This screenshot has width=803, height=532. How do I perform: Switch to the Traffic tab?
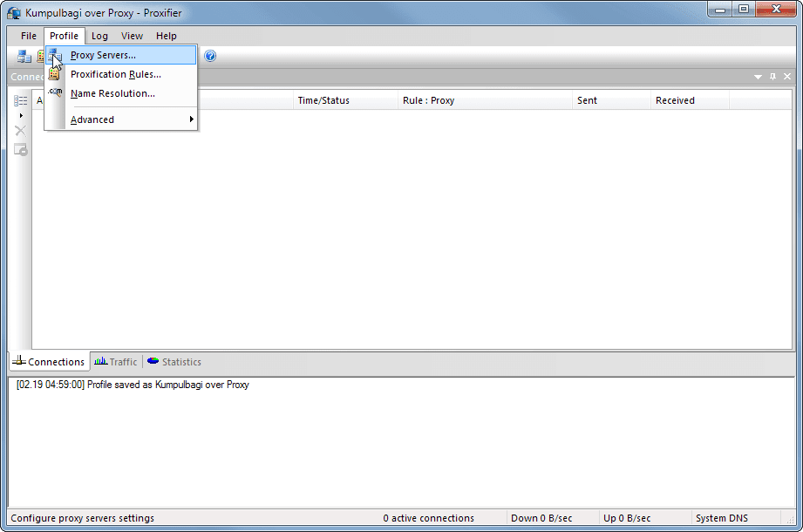[x=116, y=361]
